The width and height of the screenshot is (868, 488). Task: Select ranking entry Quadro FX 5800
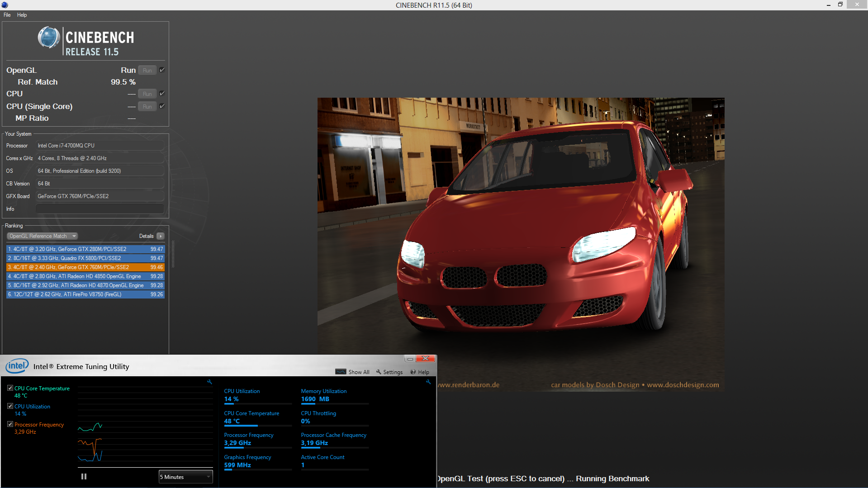pos(85,258)
